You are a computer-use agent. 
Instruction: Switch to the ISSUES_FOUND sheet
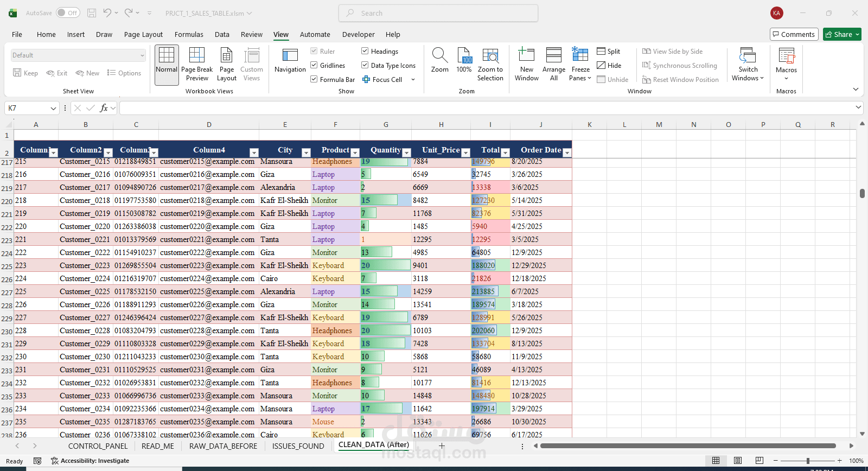(x=298, y=446)
